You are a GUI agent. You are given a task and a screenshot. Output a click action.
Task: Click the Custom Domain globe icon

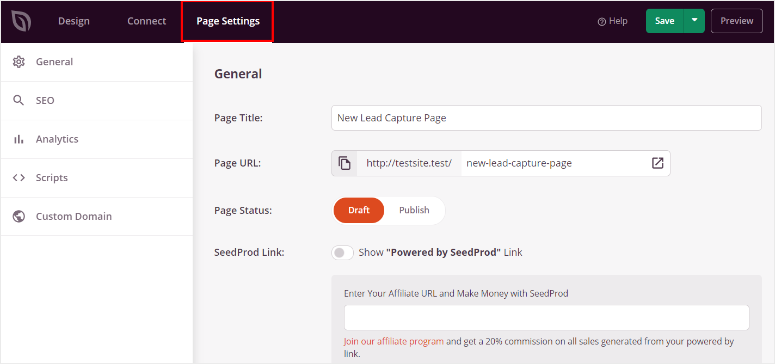pos(19,216)
